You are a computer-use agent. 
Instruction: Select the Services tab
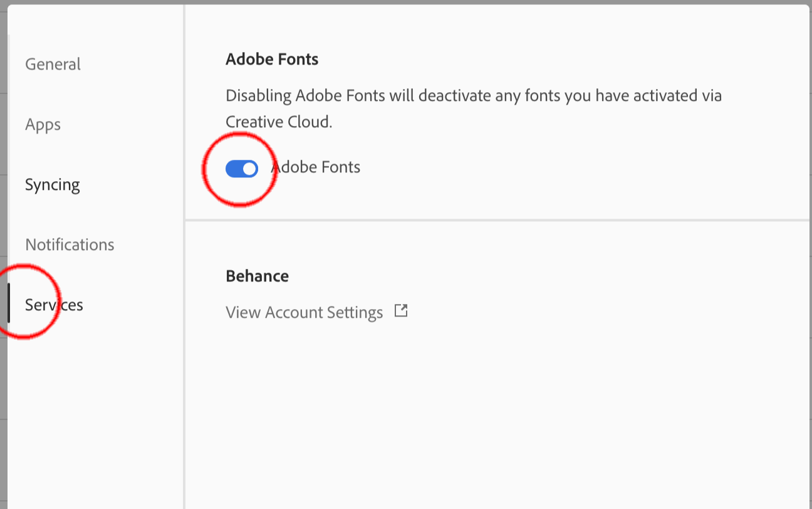pos(54,305)
